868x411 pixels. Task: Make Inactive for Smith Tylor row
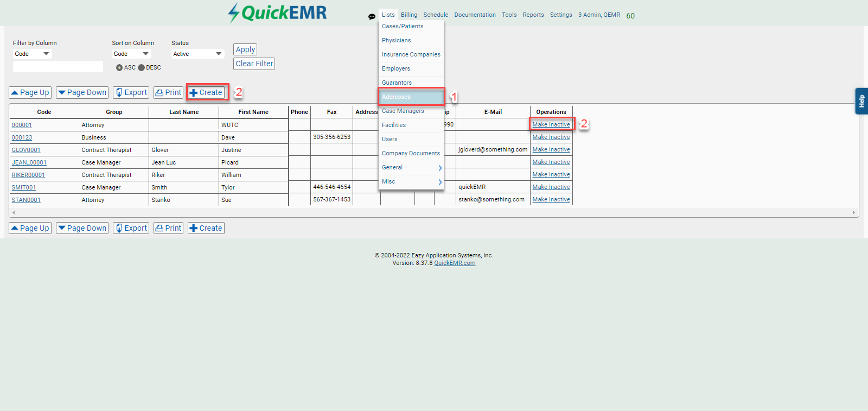(551, 187)
